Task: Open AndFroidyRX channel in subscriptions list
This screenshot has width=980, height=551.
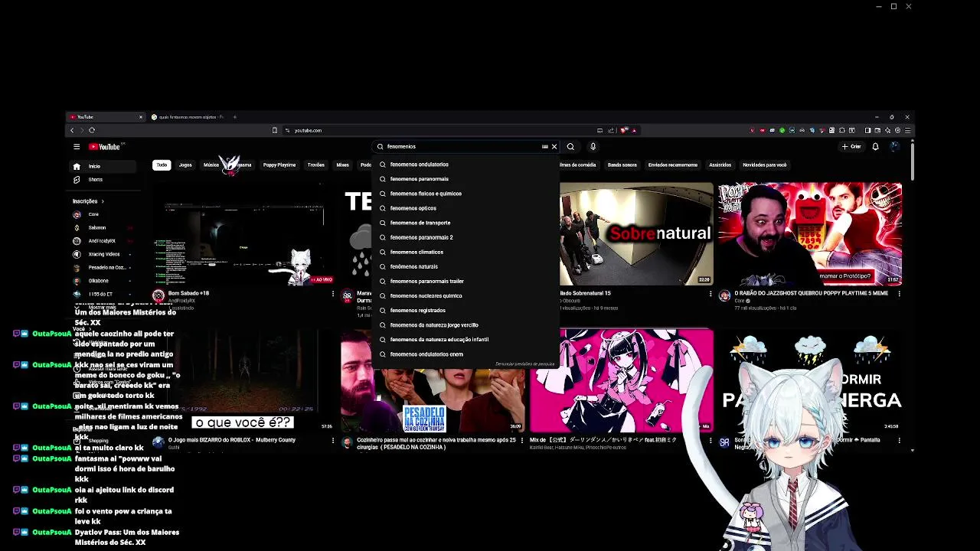Action: tap(102, 241)
